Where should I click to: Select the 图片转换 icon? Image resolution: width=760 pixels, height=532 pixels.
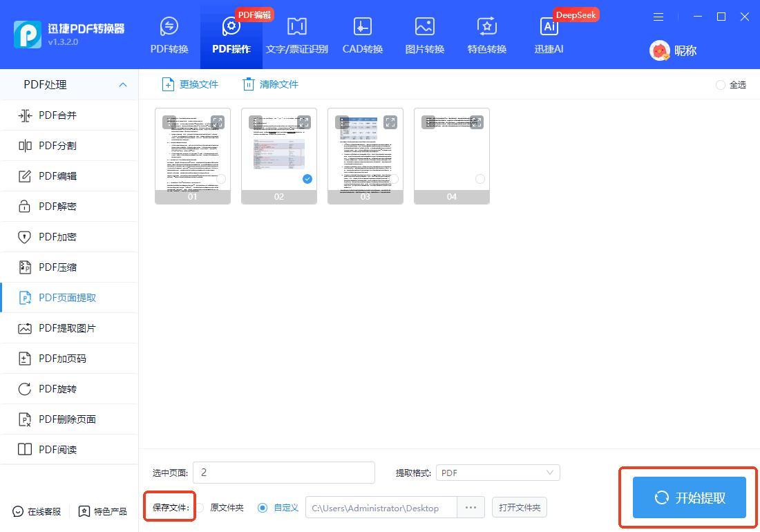click(x=424, y=27)
